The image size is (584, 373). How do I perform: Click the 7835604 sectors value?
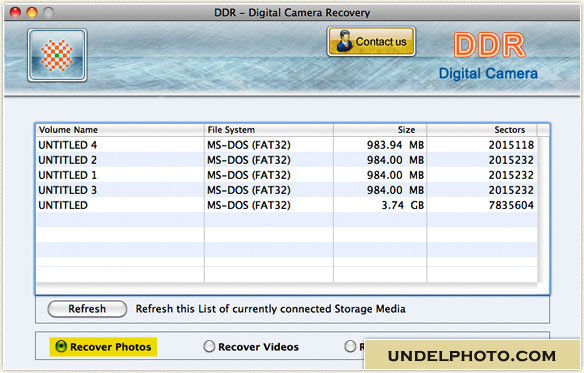(511, 205)
